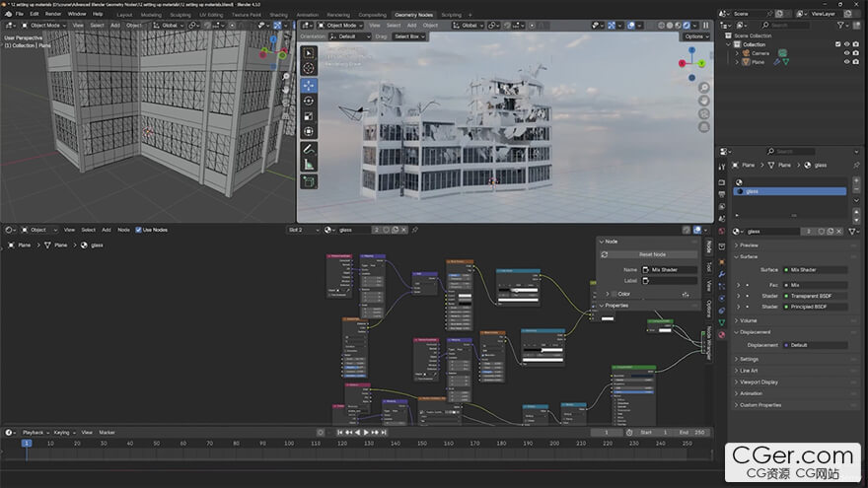
Task: Open the Render menu in top bar
Action: (x=53, y=14)
